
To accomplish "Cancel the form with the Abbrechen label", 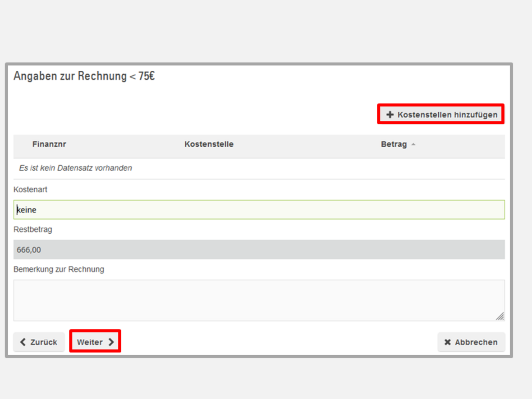I will 476,342.
